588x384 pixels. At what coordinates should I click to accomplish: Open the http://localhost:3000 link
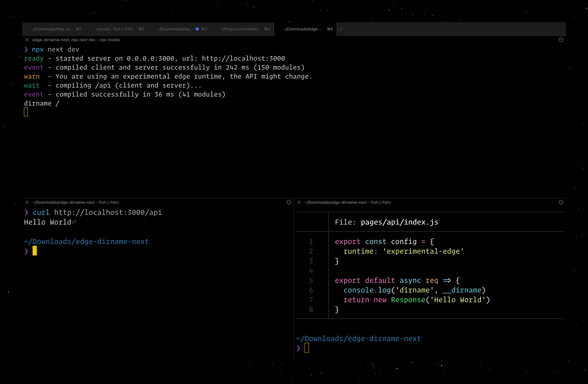[x=243, y=58]
